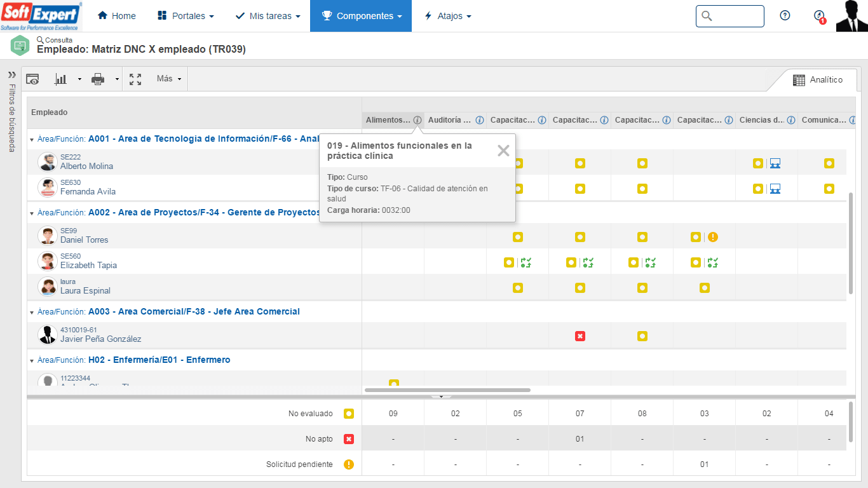Click the fullscreen expand arrows icon
Screen dimensions: 868x488
click(135, 79)
